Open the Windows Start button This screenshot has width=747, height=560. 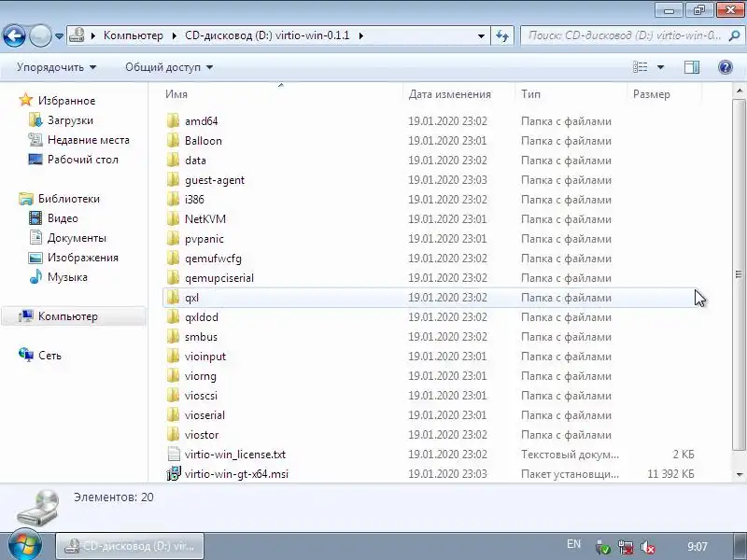point(24,546)
